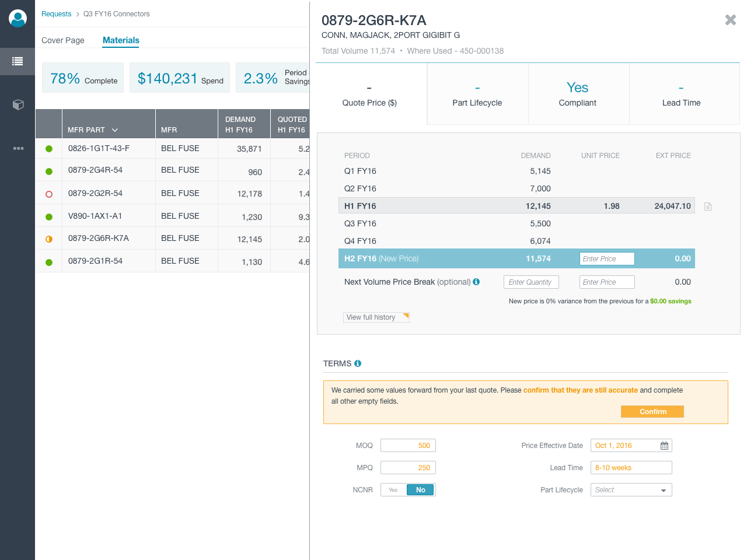Image resolution: width=747 pixels, height=560 pixels.
Task: Switch to the Materials tab
Action: click(x=121, y=40)
